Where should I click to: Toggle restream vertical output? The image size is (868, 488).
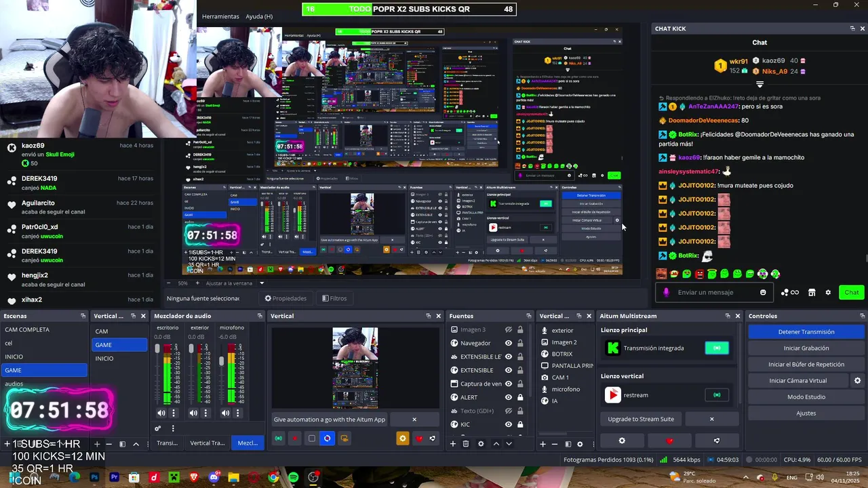717,394
